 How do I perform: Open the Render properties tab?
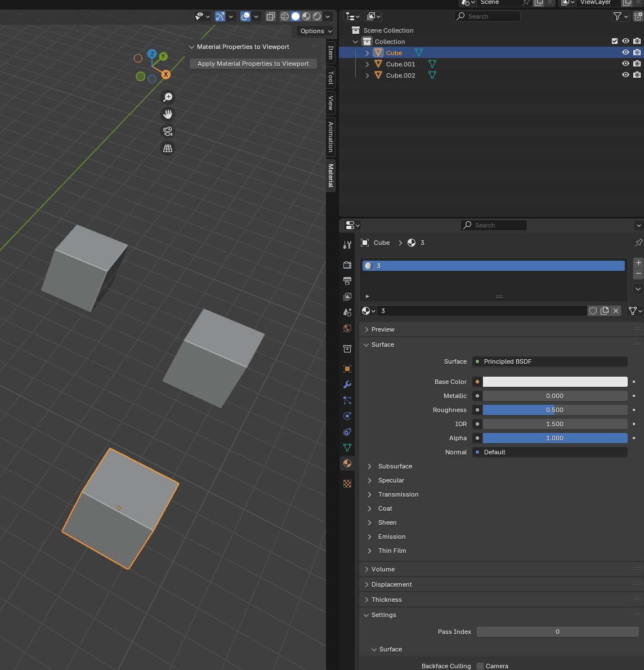(x=347, y=265)
